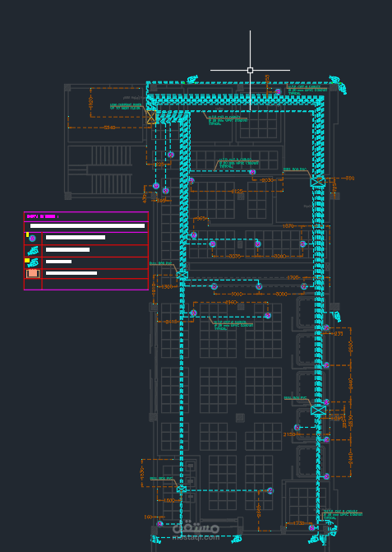
Task: Select the orange box symbol in the legend
Action: tap(33, 273)
